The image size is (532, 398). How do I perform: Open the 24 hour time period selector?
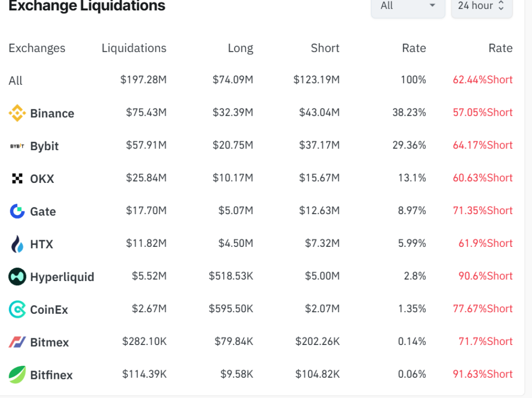[478, 5]
